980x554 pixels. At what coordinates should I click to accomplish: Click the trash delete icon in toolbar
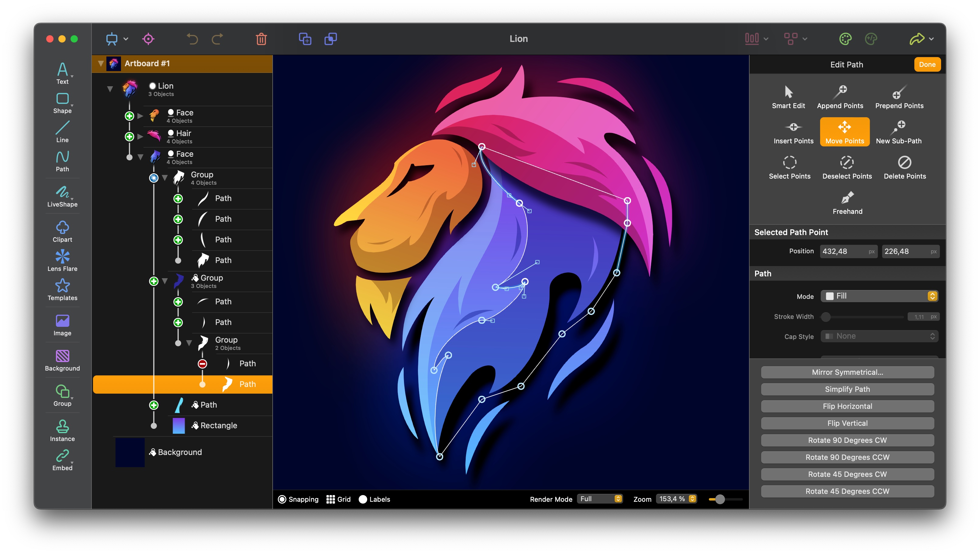pos(261,39)
